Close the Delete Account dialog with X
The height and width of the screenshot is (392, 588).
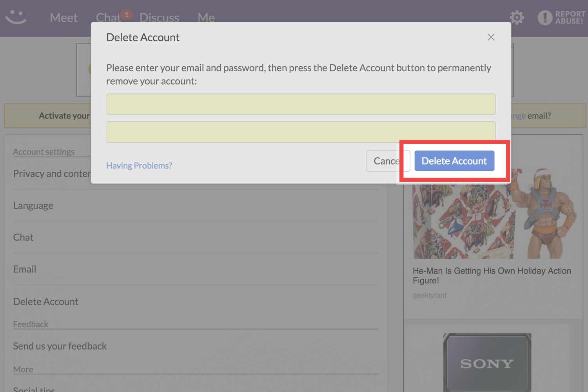point(491,37)
